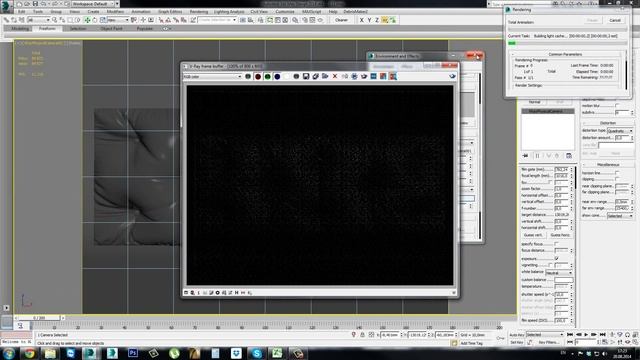The height and width of the screenshot is (360, 640).
Task: Click configure modifier sets icon
Action: [569, 156]
